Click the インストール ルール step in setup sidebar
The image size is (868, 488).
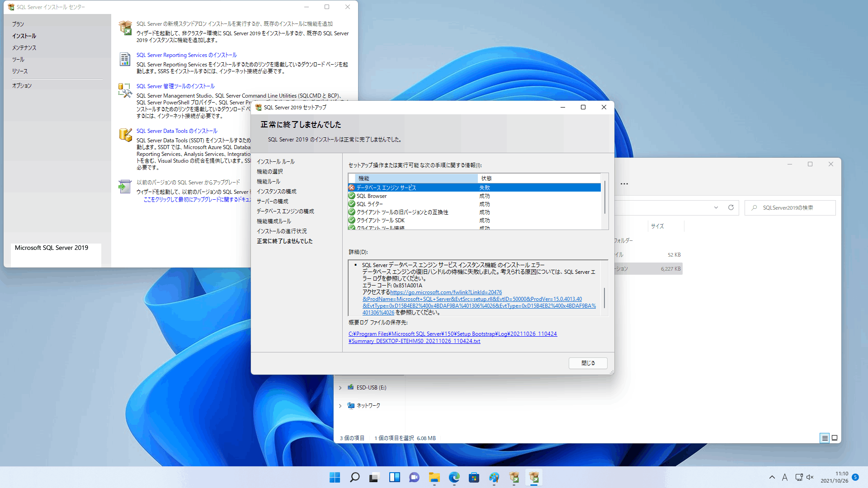(275, 162)
